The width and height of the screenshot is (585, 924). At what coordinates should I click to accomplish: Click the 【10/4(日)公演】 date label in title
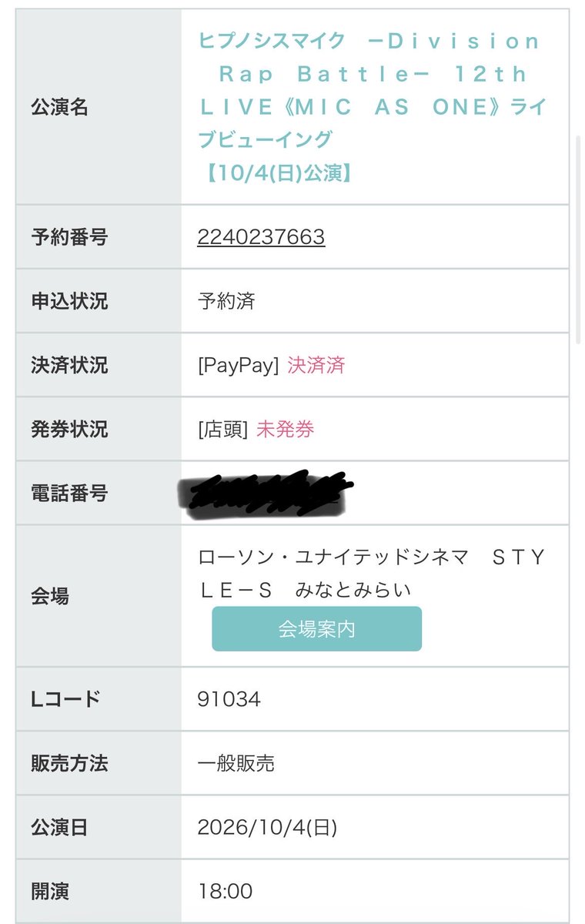[x=276, y=173]
